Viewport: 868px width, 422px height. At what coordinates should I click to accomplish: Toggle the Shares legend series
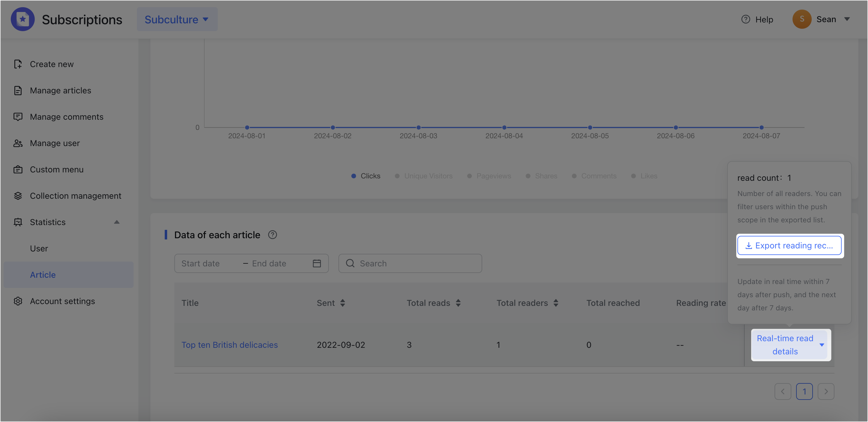point(542,176)
